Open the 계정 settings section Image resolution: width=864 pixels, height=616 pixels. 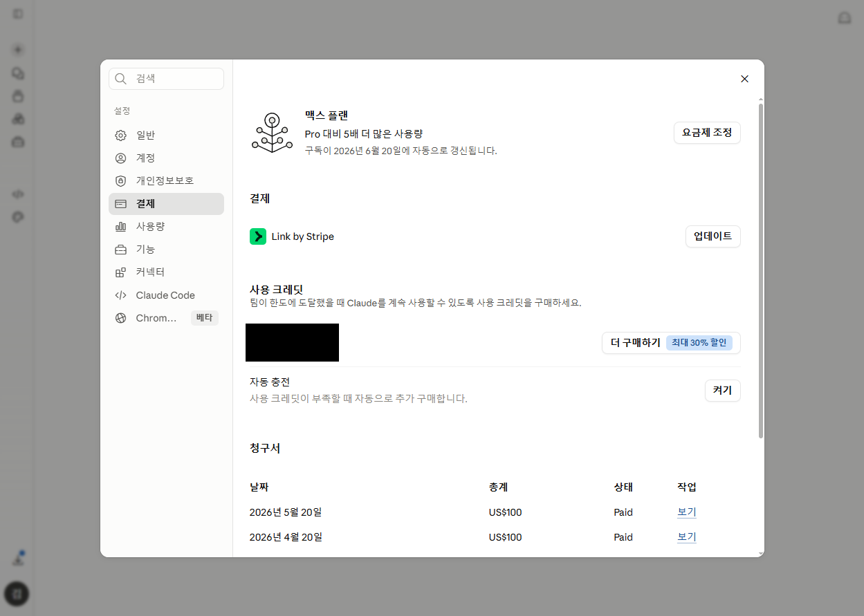[x=166, y=158]
